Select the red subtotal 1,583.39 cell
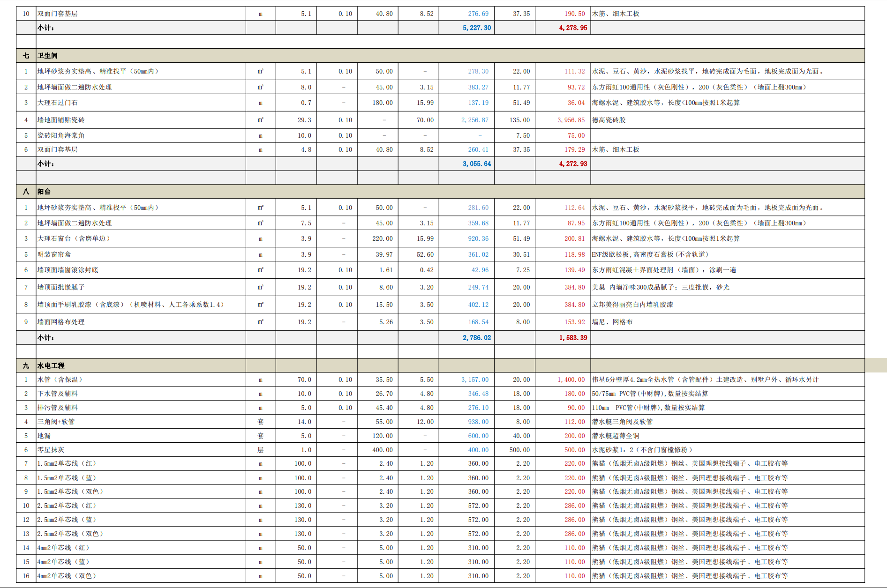 (x=572, y=337)
